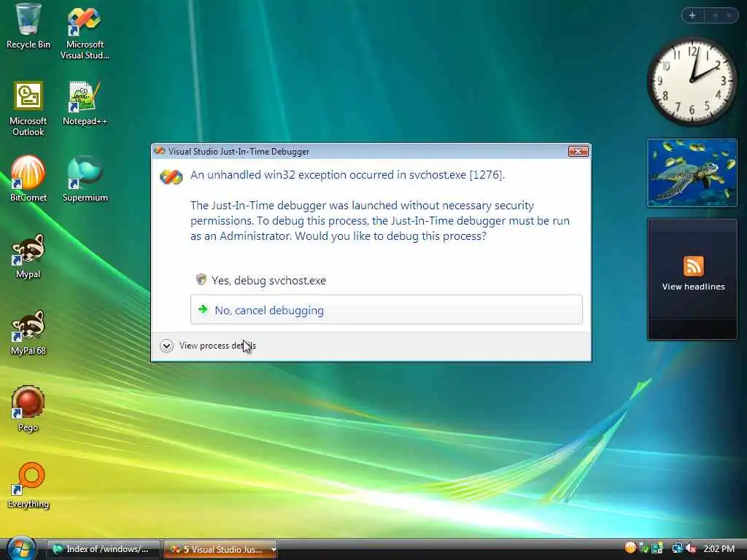Click View headlines in feed gadget

click(693, 287)
